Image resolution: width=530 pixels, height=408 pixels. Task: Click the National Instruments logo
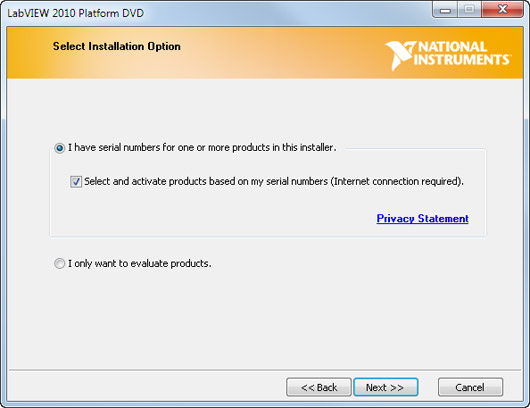448,55
